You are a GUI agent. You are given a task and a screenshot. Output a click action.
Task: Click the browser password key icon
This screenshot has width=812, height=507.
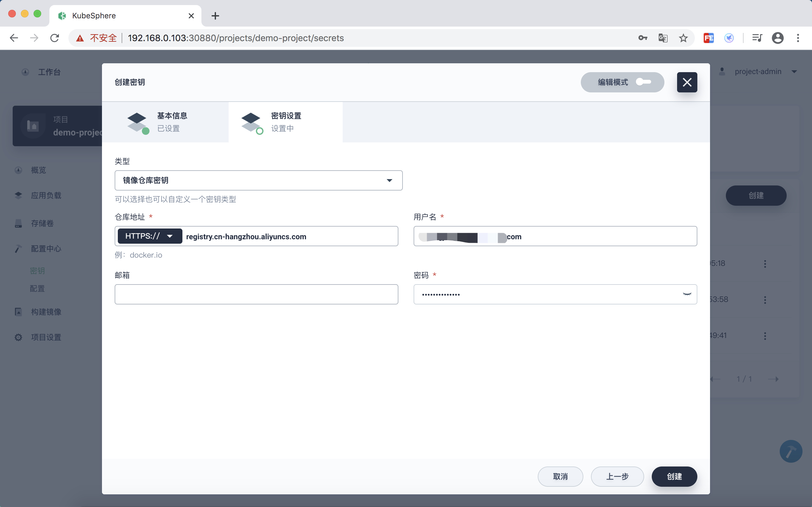[x=643, y=38]
